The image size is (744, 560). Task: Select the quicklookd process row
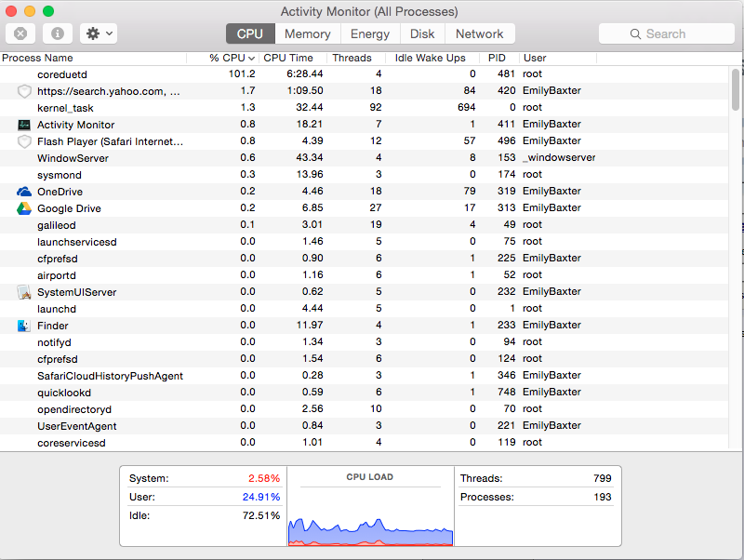[364, 393]
